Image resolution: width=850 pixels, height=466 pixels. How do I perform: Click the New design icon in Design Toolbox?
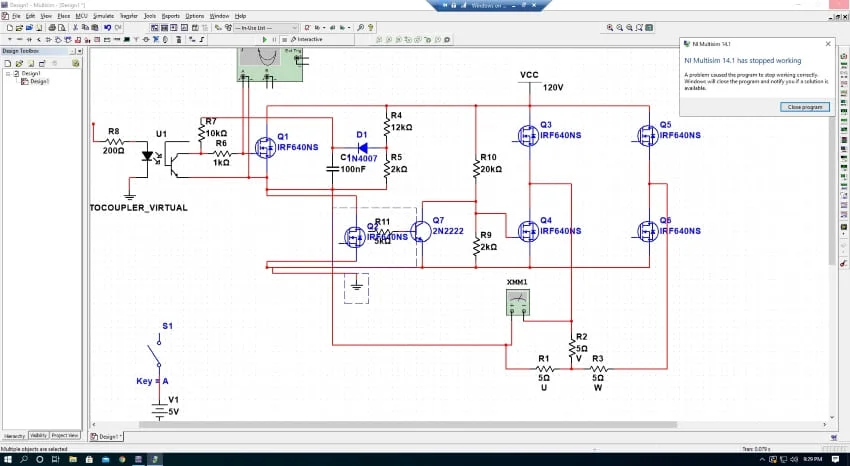[x=6, y=62]
